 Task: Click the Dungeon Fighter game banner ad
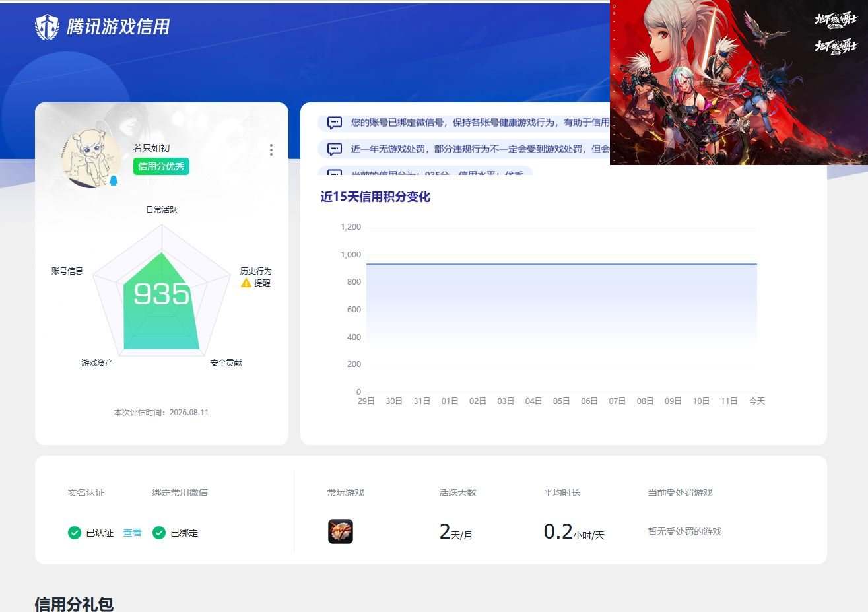[739, 83]
